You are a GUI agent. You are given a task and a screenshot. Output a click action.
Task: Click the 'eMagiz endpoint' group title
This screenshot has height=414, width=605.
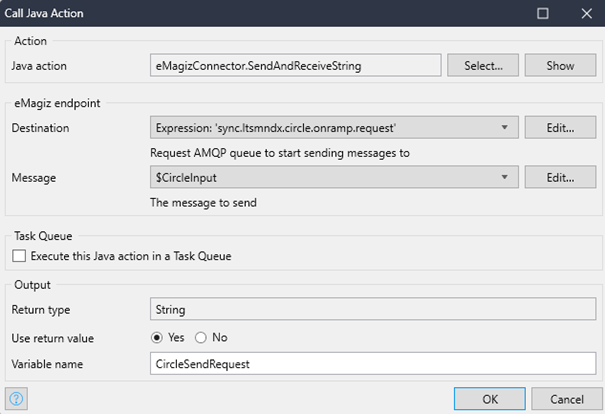(57, 103)
